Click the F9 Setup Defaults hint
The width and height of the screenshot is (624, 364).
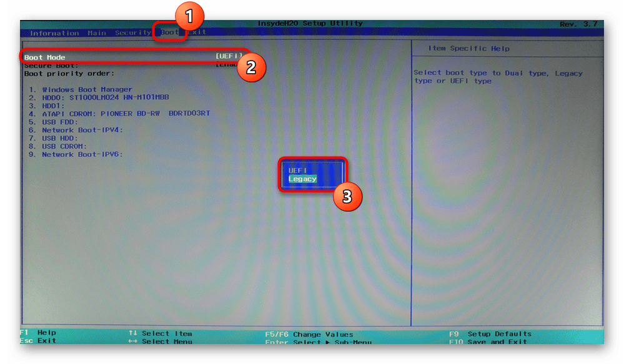(x=490, y=334)
